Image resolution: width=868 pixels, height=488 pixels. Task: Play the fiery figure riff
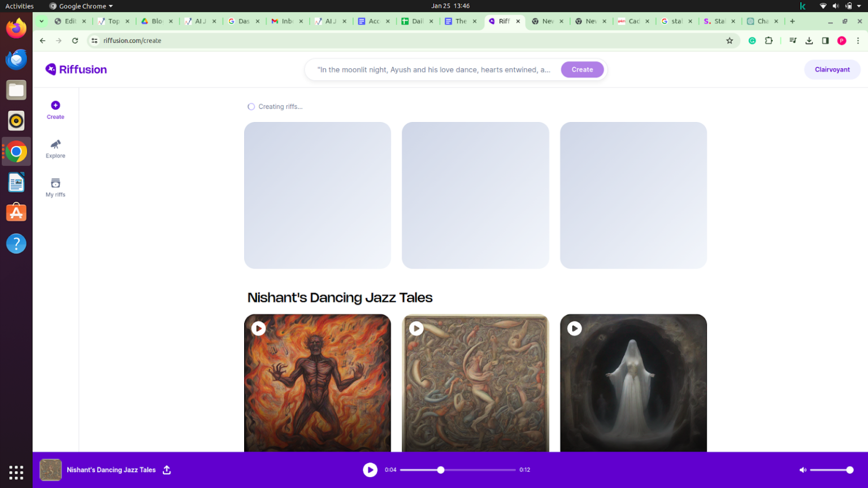coord(258,329)
